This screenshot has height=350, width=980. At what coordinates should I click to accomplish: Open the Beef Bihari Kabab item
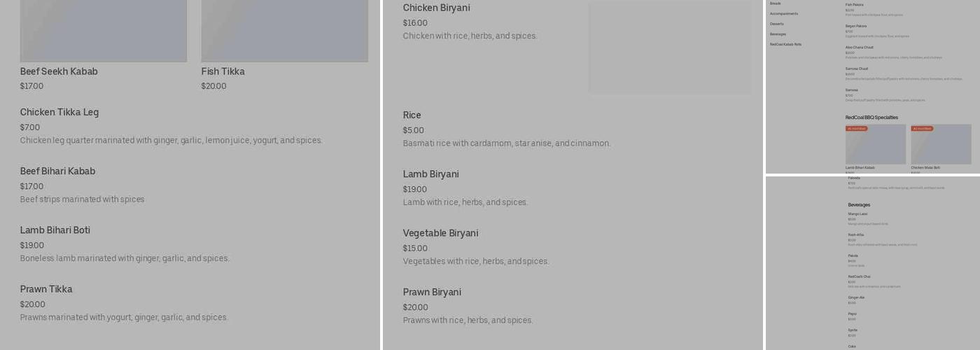click(57, 171)
